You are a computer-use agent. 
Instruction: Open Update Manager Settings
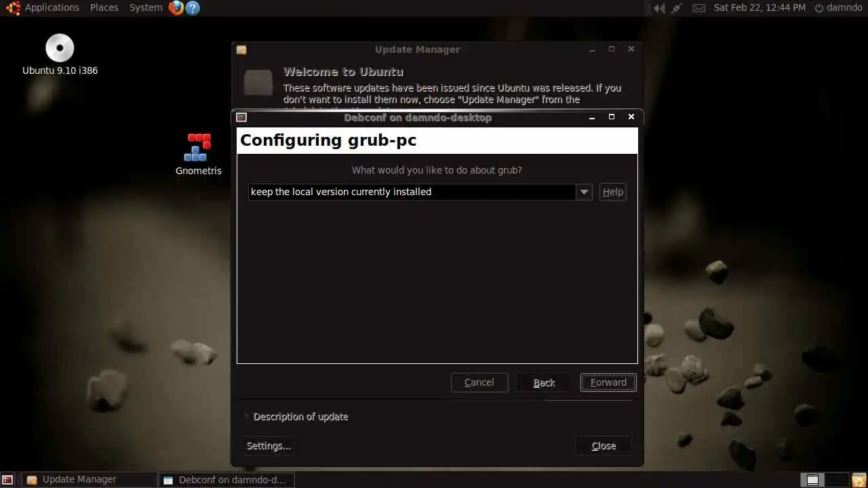tap(269, 446)
